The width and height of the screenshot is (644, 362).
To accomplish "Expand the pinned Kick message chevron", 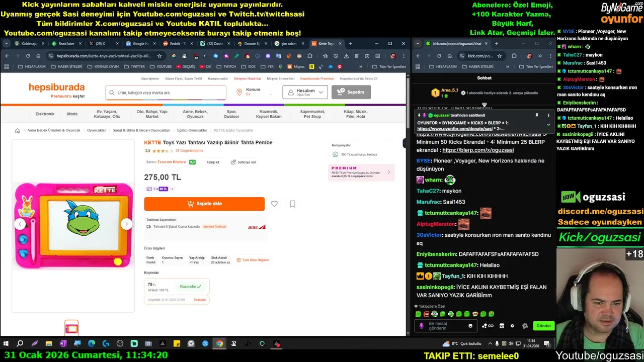I will pyautogui.click(x=548, y=125).
